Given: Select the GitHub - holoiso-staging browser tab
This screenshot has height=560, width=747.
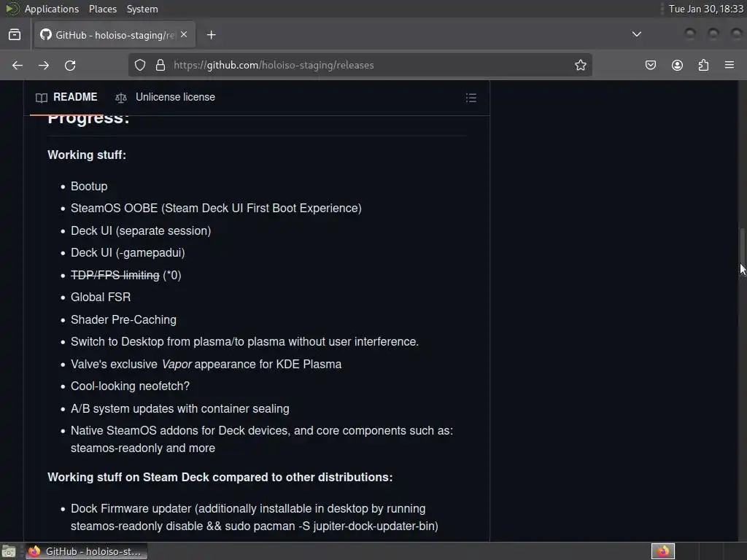Looking at the screenshot, I should point(115,35).
